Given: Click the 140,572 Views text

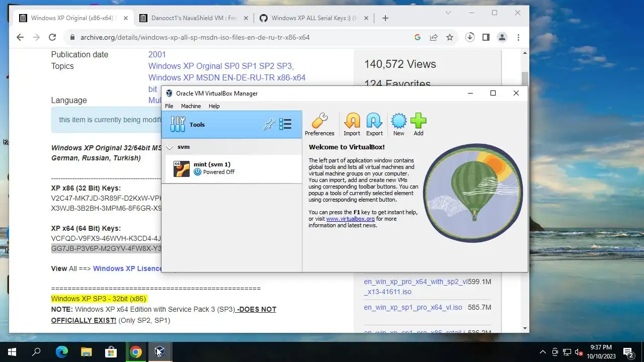Looking at the screenshot, I should point(400,64).
